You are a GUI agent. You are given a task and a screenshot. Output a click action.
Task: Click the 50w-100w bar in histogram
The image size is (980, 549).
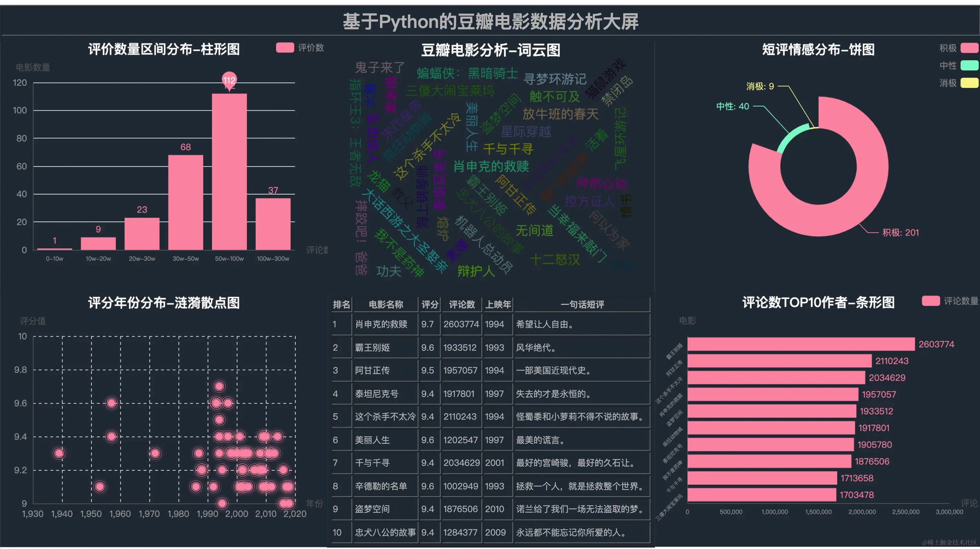click(x=229, y=171)
